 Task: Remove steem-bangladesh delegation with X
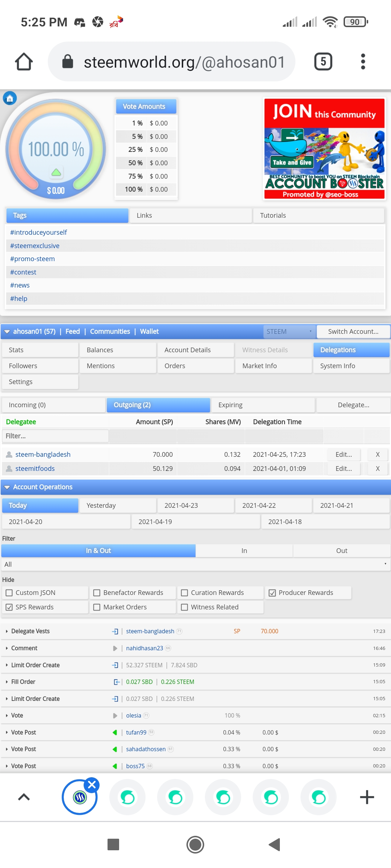[378, 455]
